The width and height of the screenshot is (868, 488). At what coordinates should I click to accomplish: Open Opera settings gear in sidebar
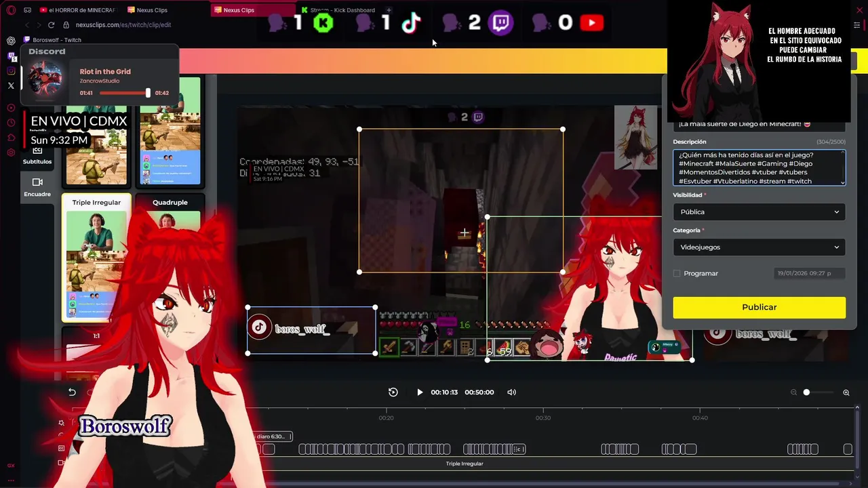(11, 152)
